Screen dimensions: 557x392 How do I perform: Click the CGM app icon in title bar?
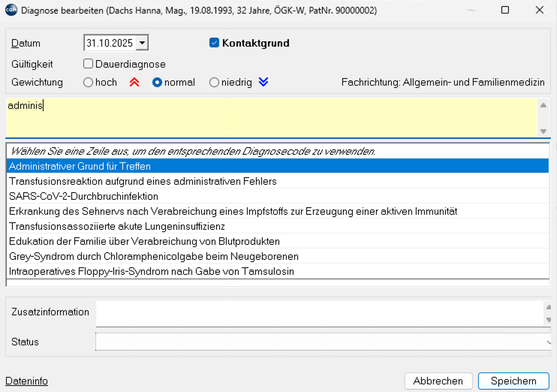[10, 11]
